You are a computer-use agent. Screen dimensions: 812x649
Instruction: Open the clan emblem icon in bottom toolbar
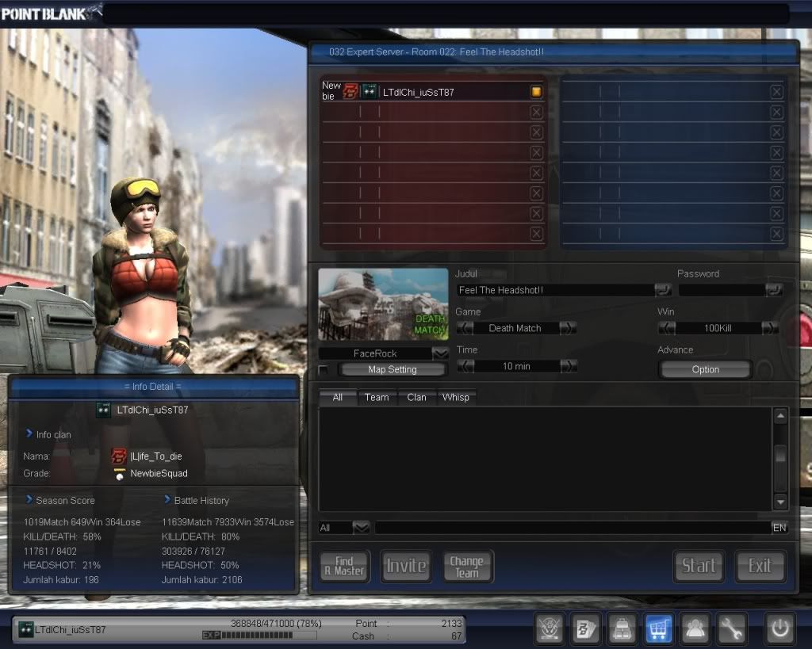coord(550,629)
